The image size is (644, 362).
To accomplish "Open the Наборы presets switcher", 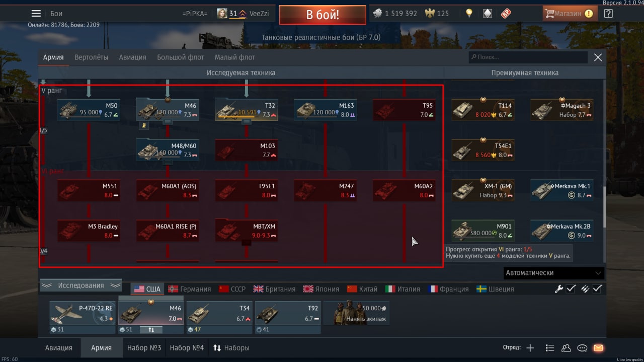I will [x=231, y=347].
